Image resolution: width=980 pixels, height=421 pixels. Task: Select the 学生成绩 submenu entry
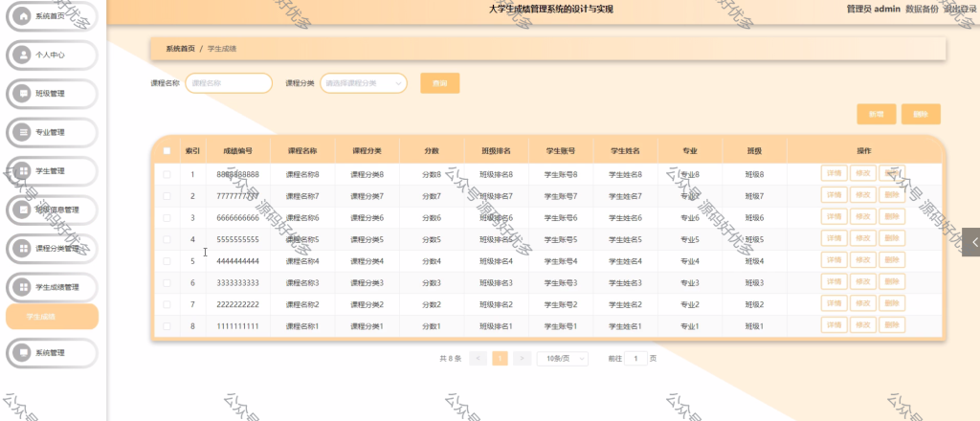point(52,317)
